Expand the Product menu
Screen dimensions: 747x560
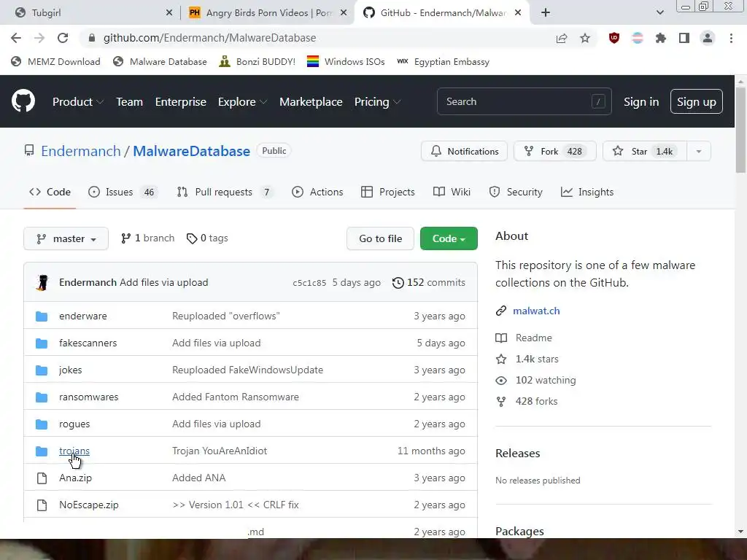coord(78,102)
